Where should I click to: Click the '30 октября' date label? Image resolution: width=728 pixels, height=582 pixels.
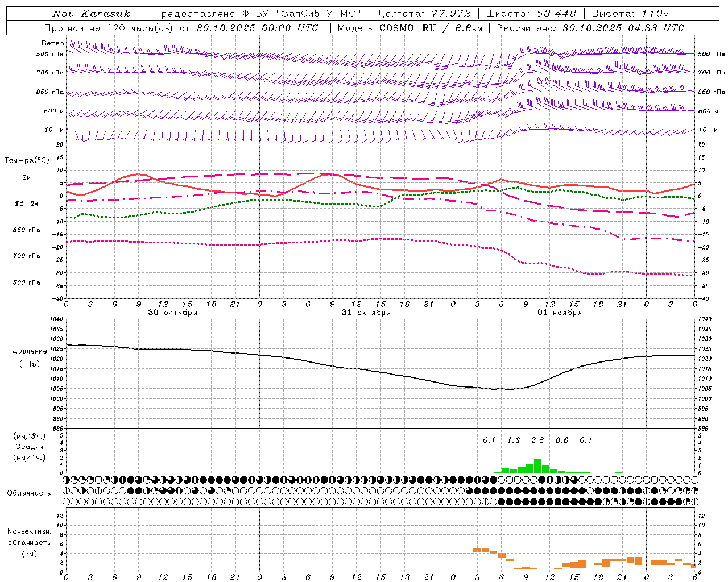click(173, 313)
